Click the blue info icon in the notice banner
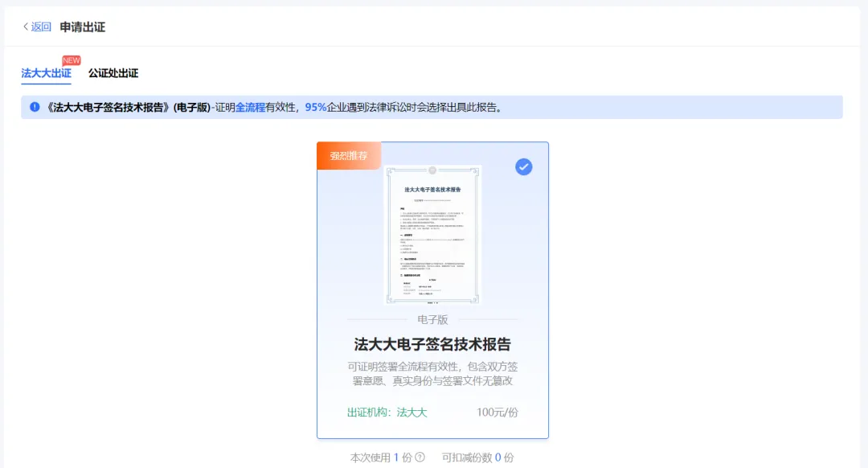This screenshot has width=868, height=468. click(x=35, y=107)
